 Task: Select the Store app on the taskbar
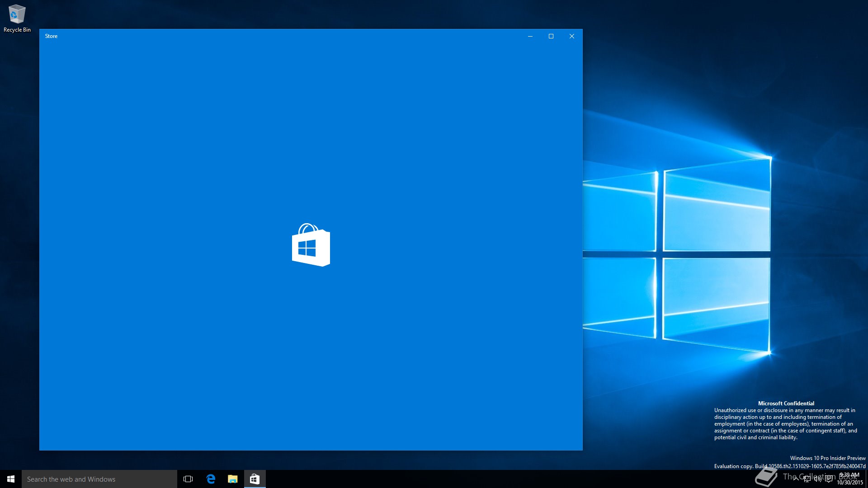coord(255,479)
